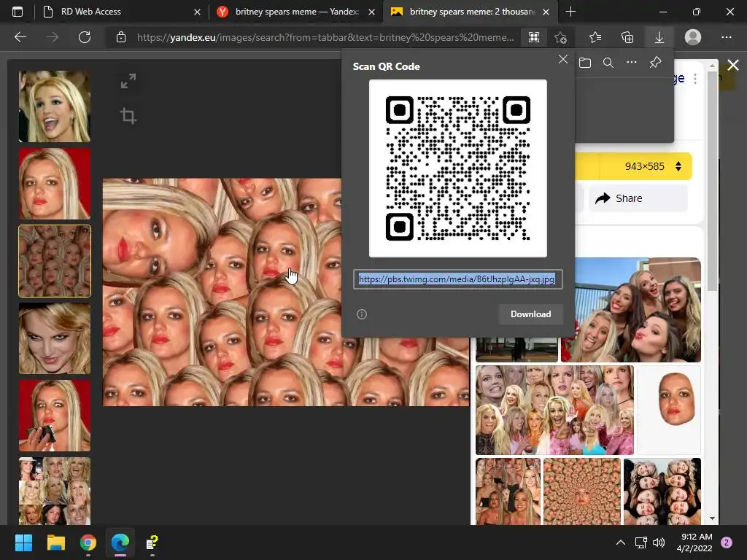The image size is (747, 560).
Task: Open File Explorer from taskbar
Action: click(55, 542)
